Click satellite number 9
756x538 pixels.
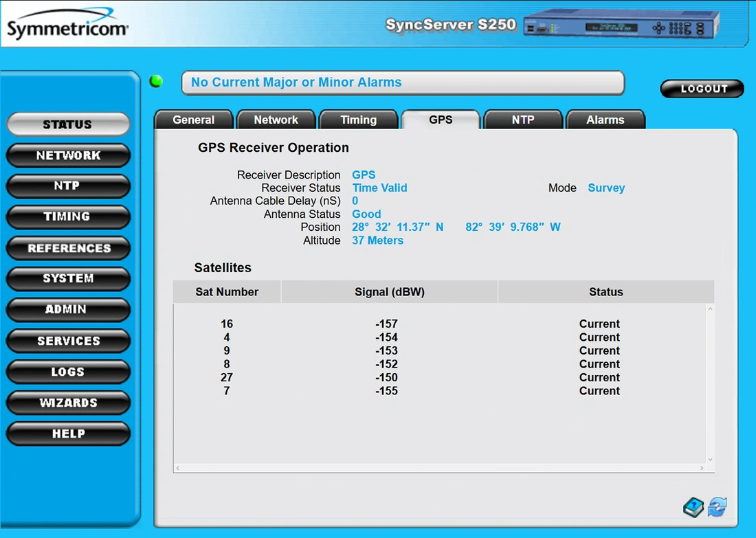[x=227, y=351]
